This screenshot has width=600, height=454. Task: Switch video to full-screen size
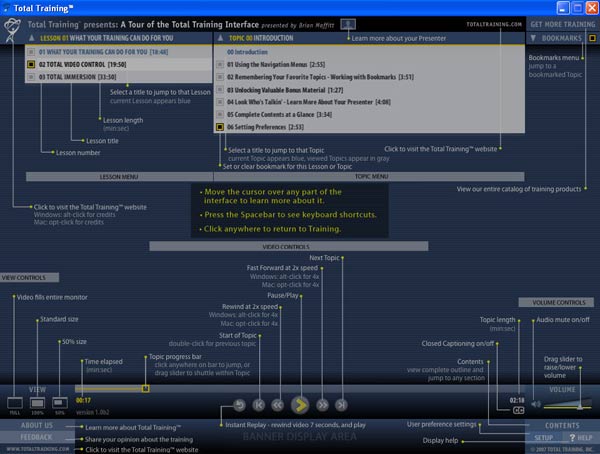click(x=15, y=401)
